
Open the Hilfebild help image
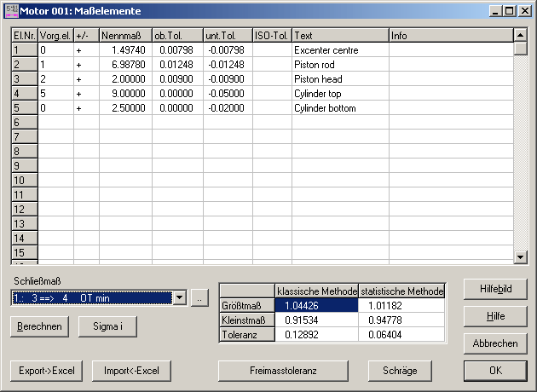pyautogui.click(x=495, y=289)
